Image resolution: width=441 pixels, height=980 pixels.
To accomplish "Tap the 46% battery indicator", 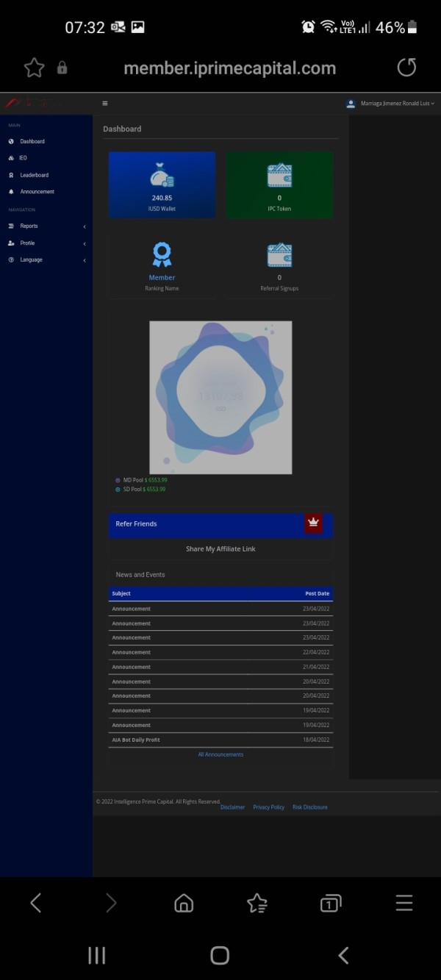I will click(397, 27).
